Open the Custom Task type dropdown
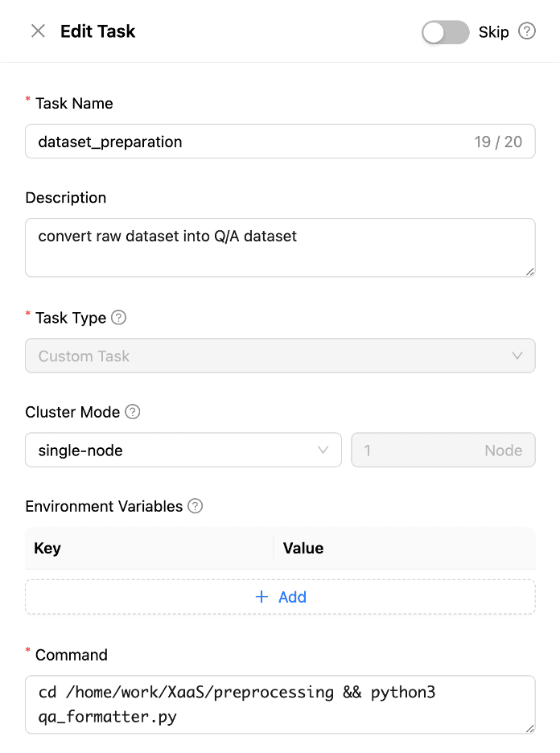The image size is (560, 753). pos(280,356)
